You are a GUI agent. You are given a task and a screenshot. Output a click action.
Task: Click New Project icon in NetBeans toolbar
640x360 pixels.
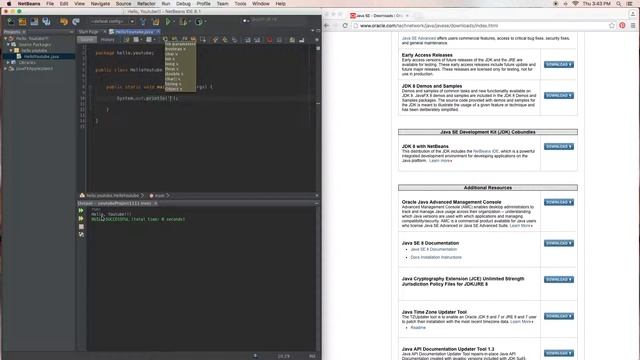[22, 21]
